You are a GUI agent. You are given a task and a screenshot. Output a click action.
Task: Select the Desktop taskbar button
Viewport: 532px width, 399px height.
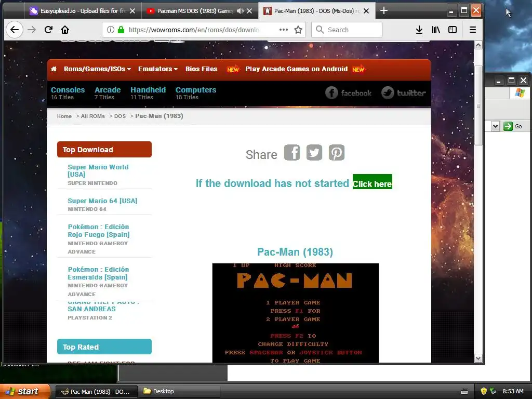pos(179,392)
